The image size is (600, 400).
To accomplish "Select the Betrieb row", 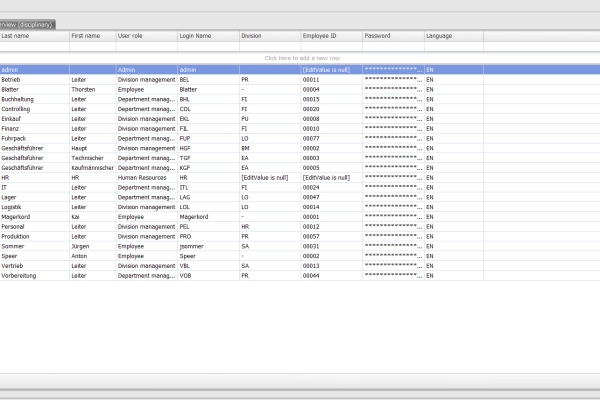I will click(x=300, y=80).
